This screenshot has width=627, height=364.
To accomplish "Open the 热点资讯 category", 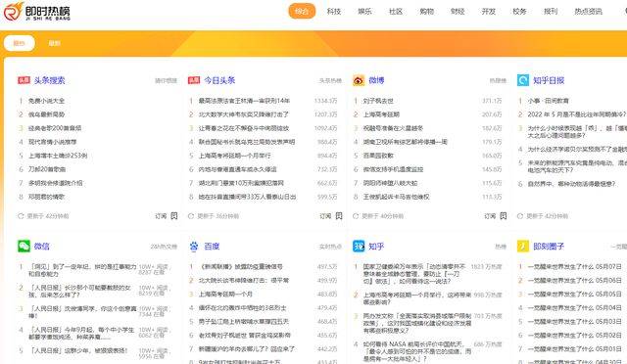I will click(588, 11).
